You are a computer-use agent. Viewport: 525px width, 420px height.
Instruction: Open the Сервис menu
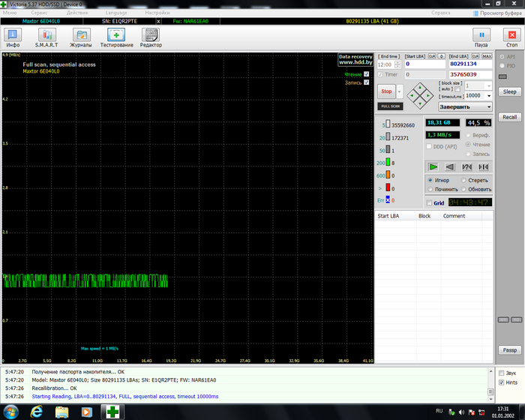coord(39,13)
